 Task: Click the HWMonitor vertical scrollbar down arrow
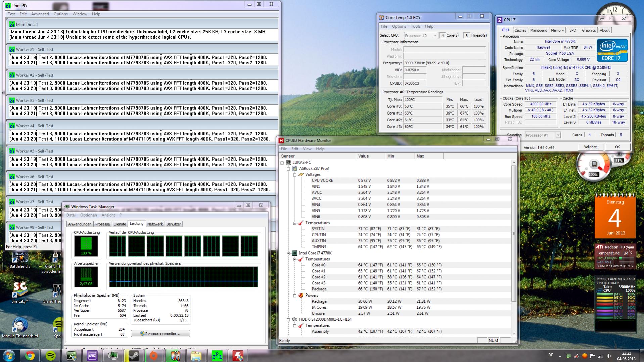pyautogui.click(x=514, y=333)
